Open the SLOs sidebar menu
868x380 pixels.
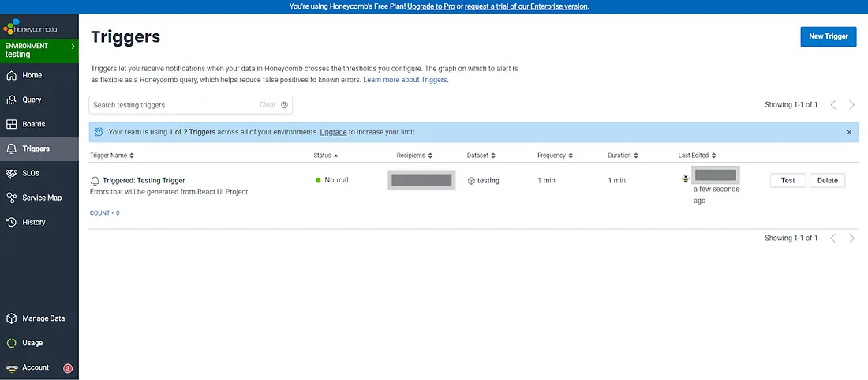(30, 173)
